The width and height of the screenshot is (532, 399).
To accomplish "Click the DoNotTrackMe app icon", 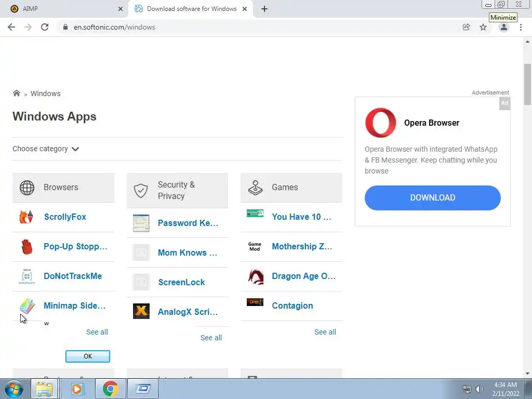I will tap(26, 276).
